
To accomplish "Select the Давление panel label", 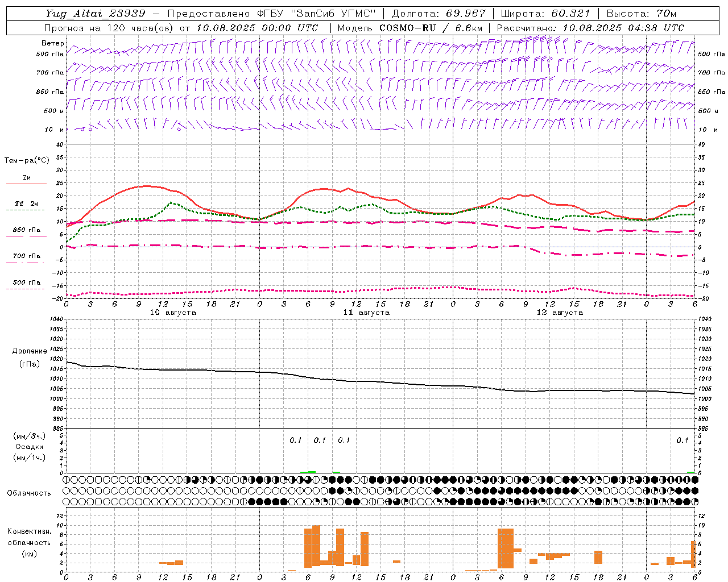I will [x=30, y=351].
